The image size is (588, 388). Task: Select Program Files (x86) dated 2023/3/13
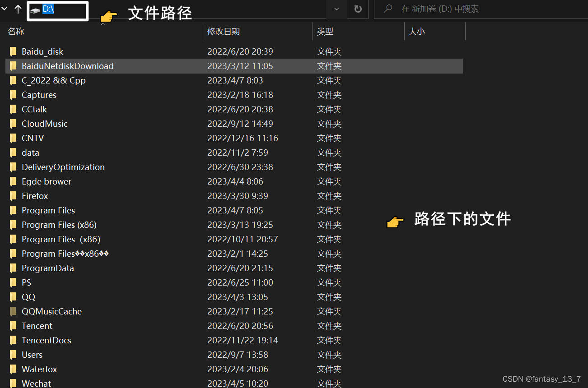point(59,225)
